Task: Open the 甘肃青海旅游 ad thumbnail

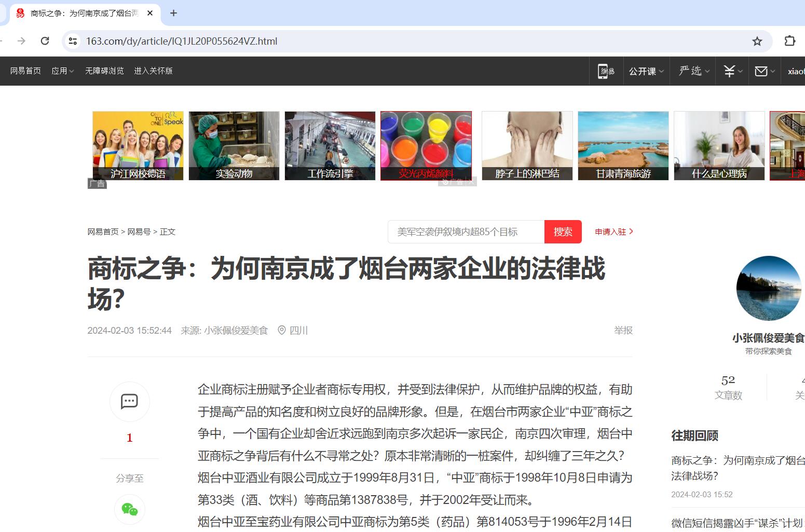Action: click(623, 146)
